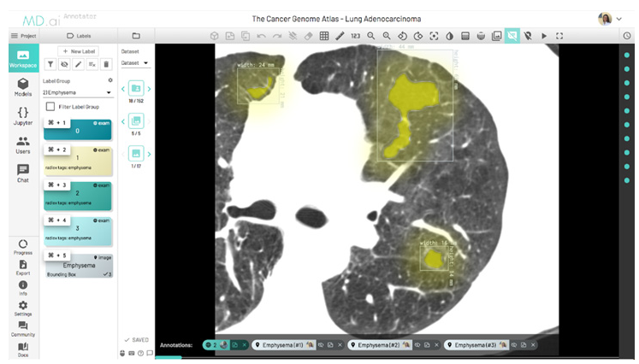This screenshot has width=639, height=364.
Task: Select label 3 exam card
Action: (78, 232)
